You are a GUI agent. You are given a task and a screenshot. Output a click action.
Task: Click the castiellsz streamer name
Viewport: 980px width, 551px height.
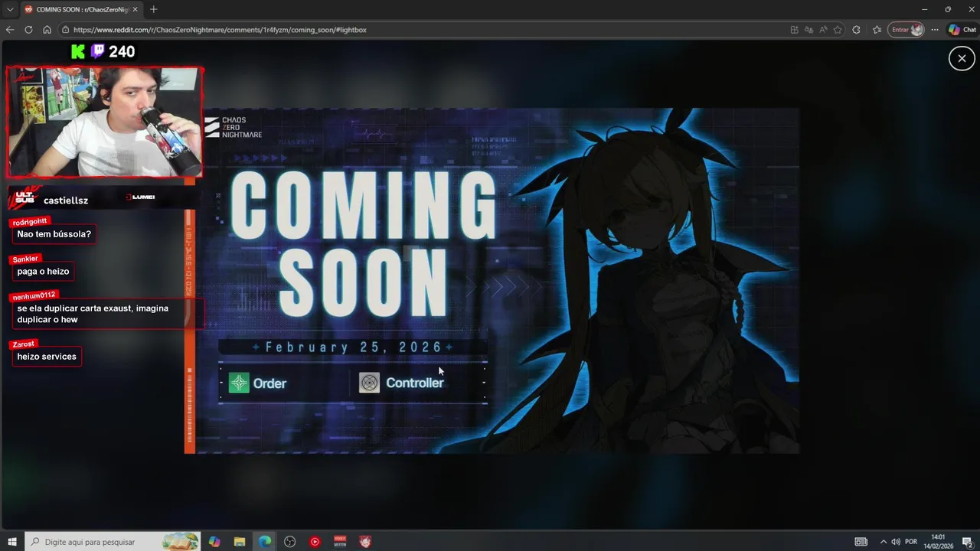pyautogui.click(x=66, y=201)
